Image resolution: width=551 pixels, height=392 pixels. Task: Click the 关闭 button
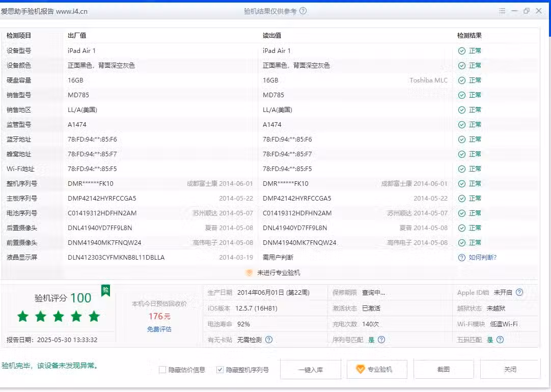tap(510, 369)
